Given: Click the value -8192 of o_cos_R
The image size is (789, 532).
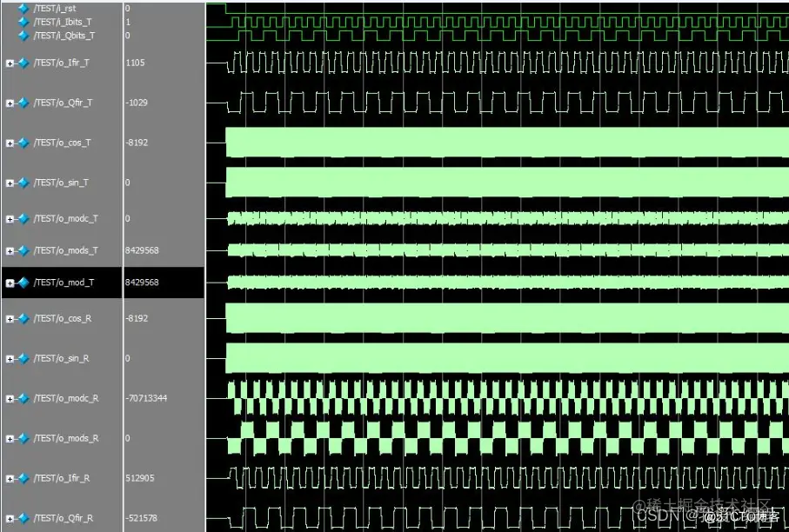Looking at the screenshot, I should [137, 319].
